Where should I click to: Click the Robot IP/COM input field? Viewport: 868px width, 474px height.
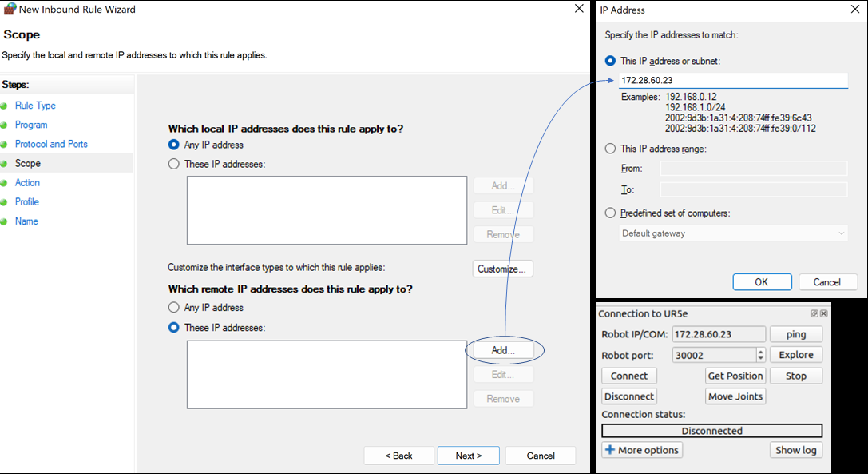click(717, 334)
